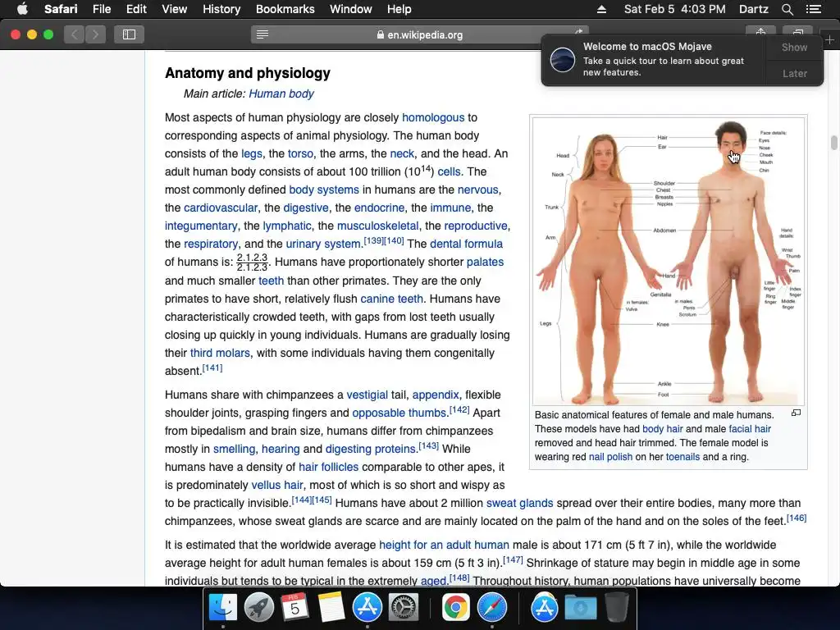The image size is (840, 630).
Task: Open the Apple menu
Action: click(22, 9)
